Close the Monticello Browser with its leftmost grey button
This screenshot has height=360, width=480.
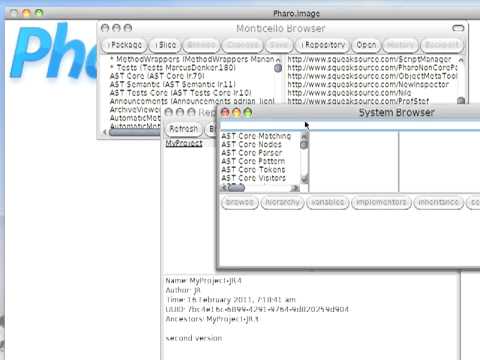[x=105, y=28]
